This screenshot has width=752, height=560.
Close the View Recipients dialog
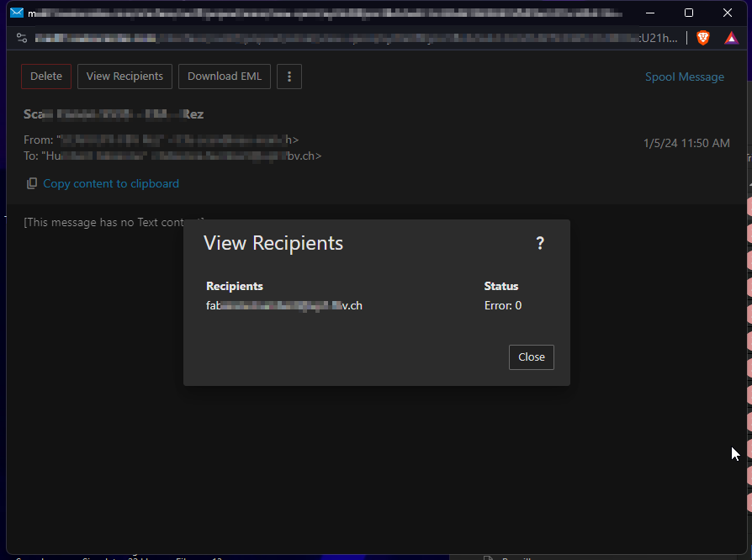[x=531, y=357]
